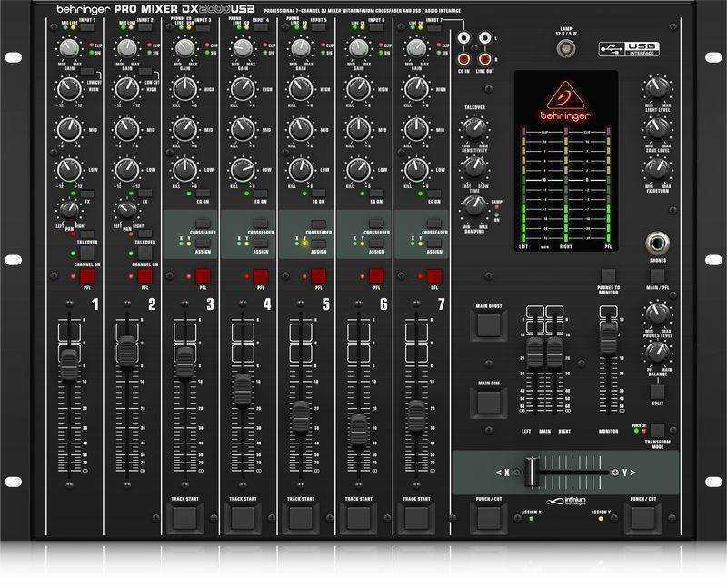Screen dimensions: 727x588
Task: Toggle the Main/PFL phones button
Action: 657,276
